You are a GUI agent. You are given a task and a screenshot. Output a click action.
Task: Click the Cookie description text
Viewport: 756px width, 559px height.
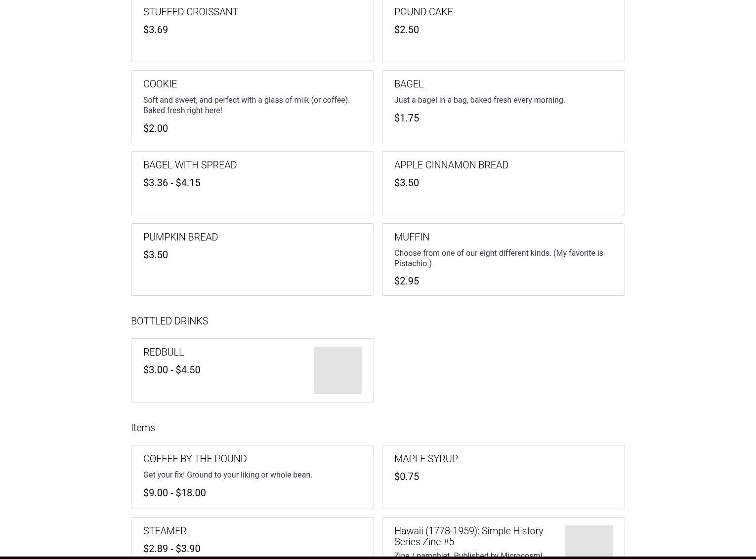click(x=247, y=105)
